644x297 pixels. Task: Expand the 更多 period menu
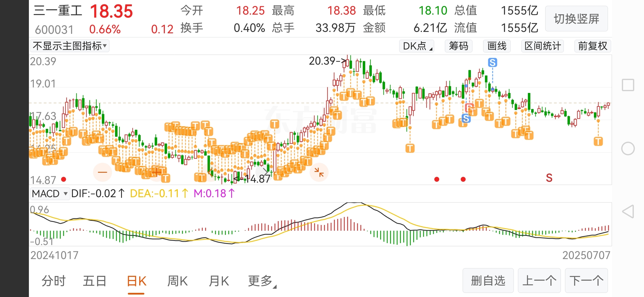coord(262,281)
